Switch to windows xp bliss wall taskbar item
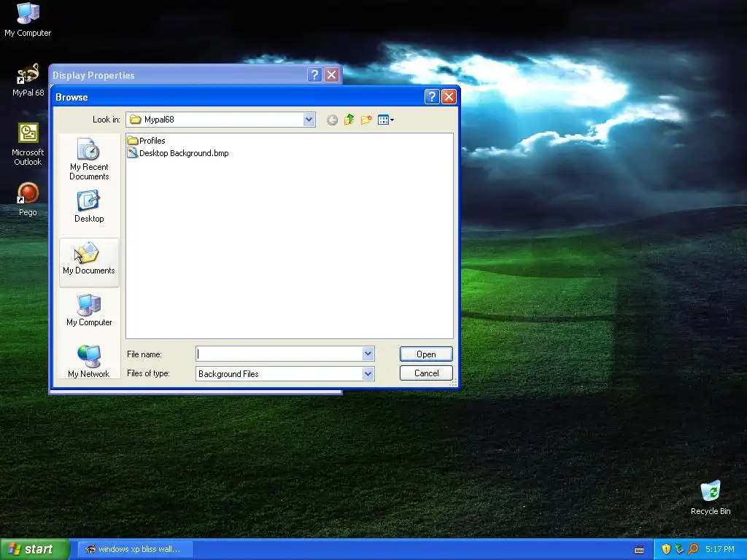The width and height of the screenshot is (747, 560). [135, 549]
